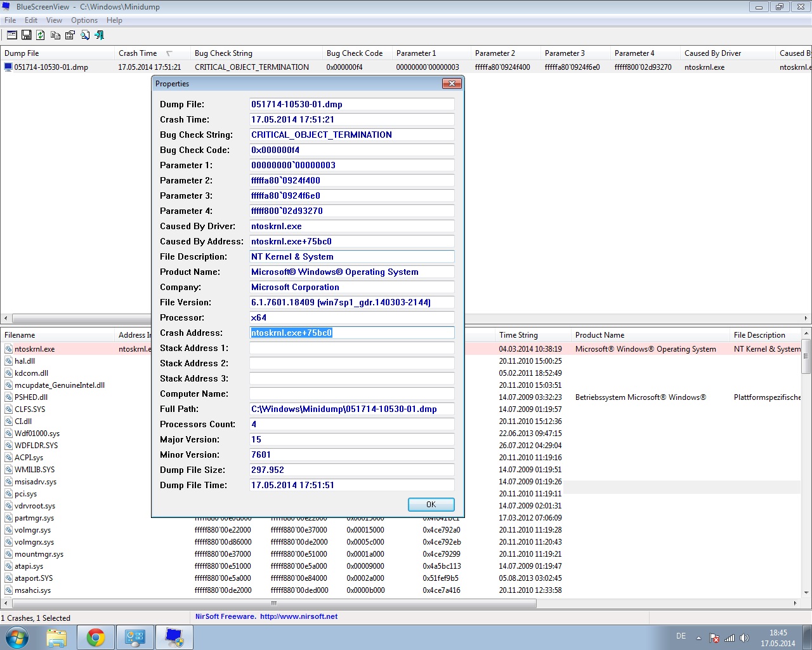
Task: Click the Action Center flag tray icon
Action: click(x=714, y=638)
